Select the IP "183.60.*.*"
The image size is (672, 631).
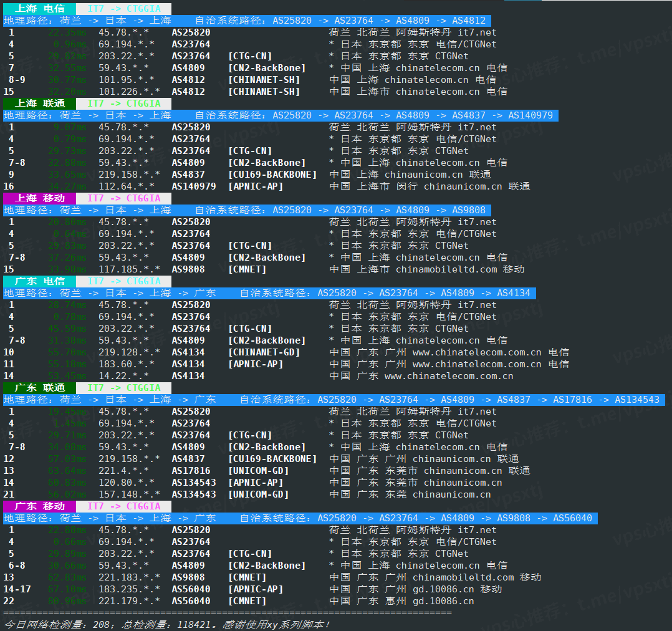[127, 364]
